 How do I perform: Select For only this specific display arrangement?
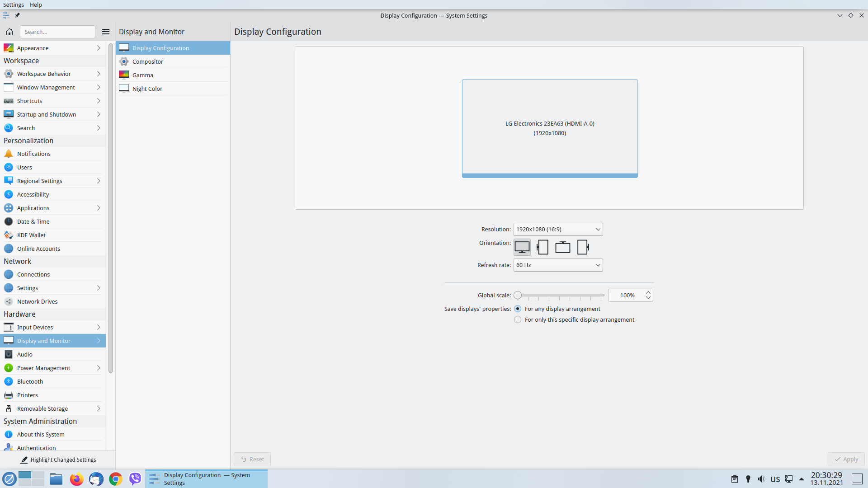point(518,319)
